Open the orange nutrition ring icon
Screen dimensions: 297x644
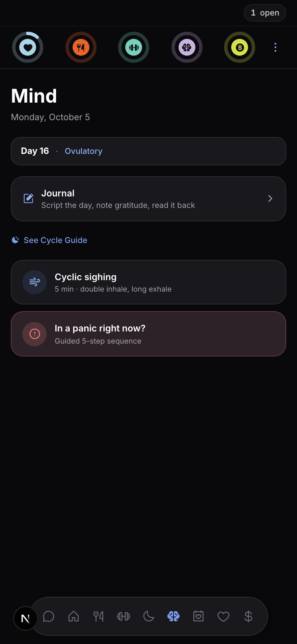click(x=81, y=47)
